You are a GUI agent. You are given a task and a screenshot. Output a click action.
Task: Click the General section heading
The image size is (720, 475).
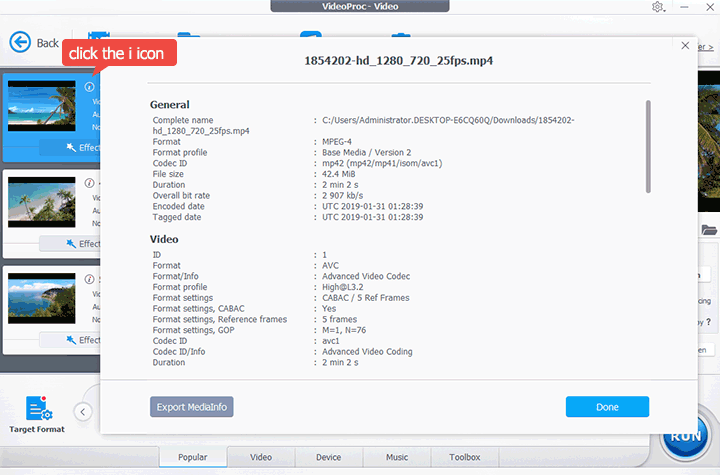(169, 105)
